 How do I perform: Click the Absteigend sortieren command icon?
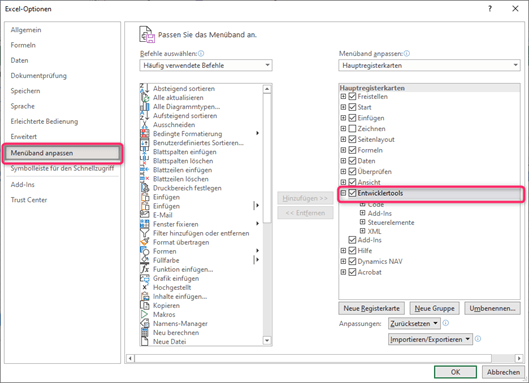coord(144,88)
